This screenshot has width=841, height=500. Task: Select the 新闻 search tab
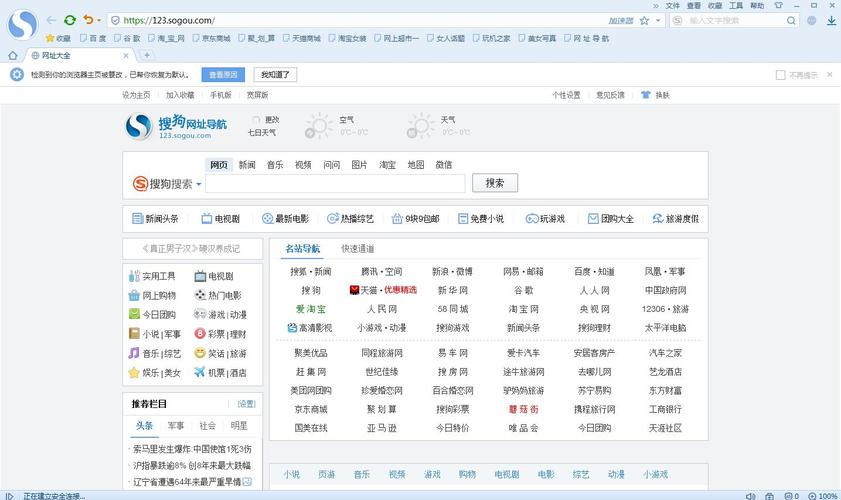pos(247,165)
